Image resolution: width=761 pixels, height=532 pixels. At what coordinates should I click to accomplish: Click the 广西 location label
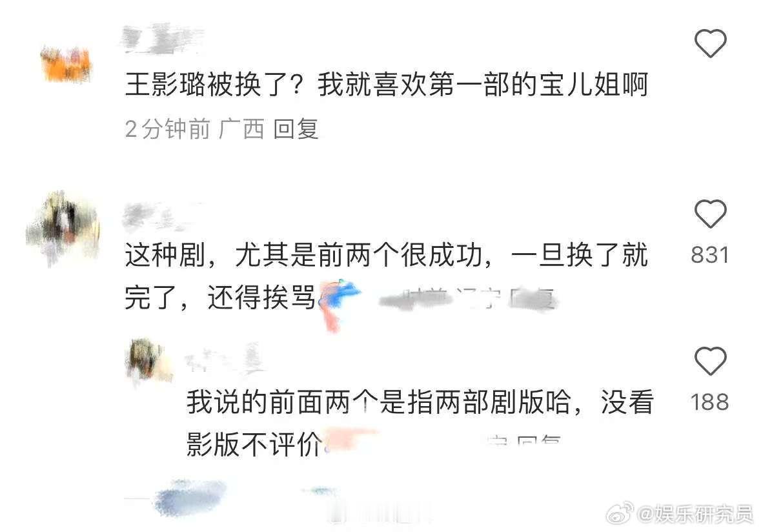[x=241, y=129]
